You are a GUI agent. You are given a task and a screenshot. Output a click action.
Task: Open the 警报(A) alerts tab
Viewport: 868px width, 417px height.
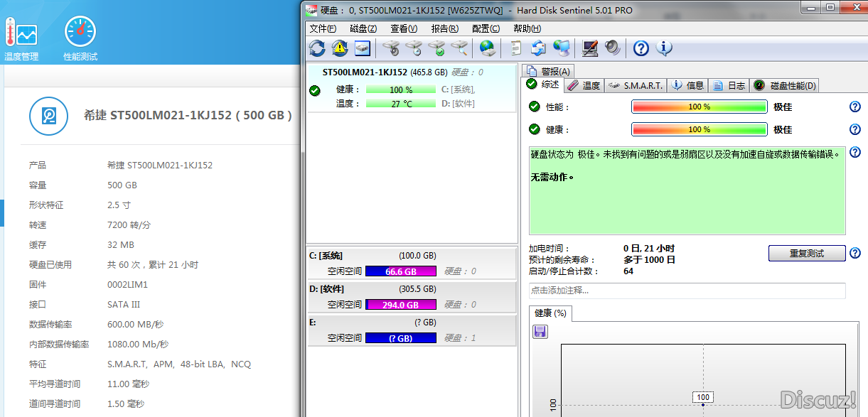pyautogui.click(x=548, y=71)
